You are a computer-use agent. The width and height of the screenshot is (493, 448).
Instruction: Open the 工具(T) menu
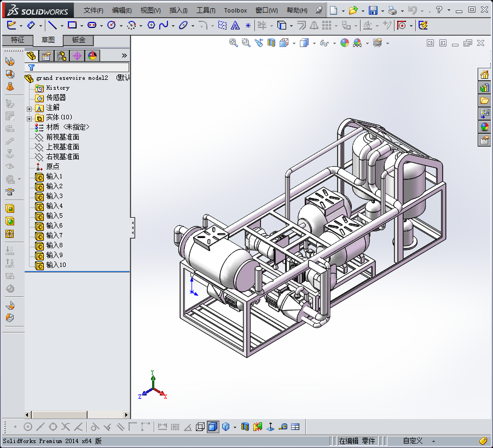(206, 10)
